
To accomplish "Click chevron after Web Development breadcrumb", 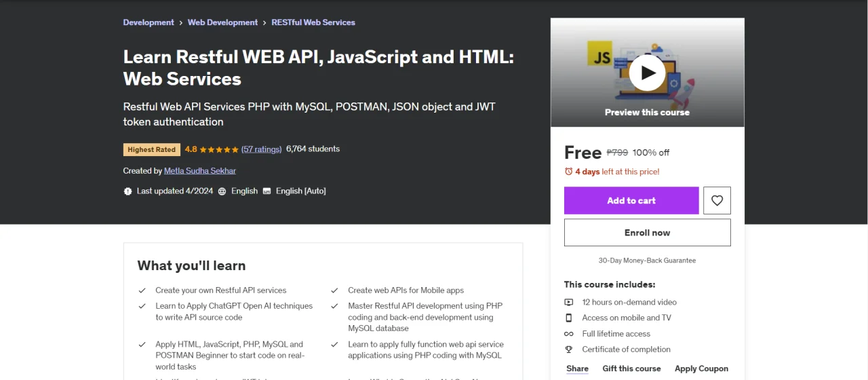I will coord(264,22).
